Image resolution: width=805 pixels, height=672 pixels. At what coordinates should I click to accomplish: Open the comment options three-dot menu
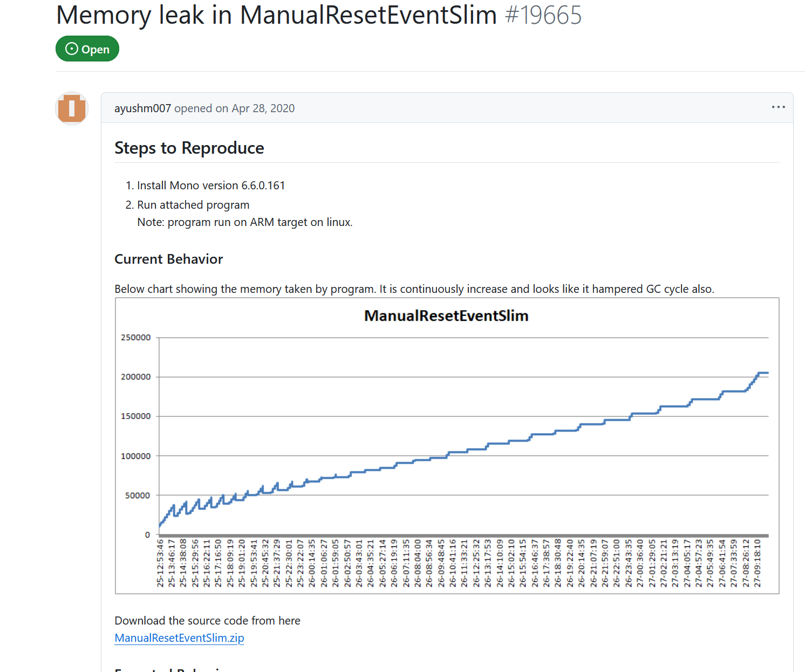point(778,107)
